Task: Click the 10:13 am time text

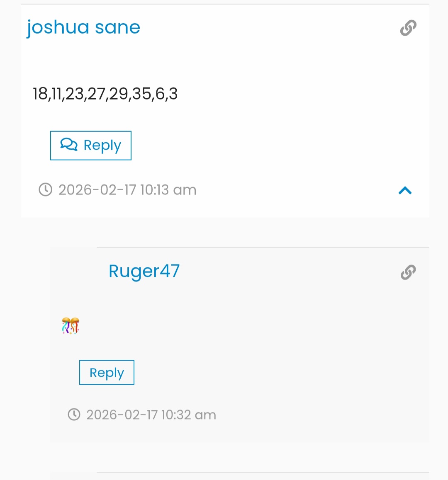Action: (x=168, y=190)
